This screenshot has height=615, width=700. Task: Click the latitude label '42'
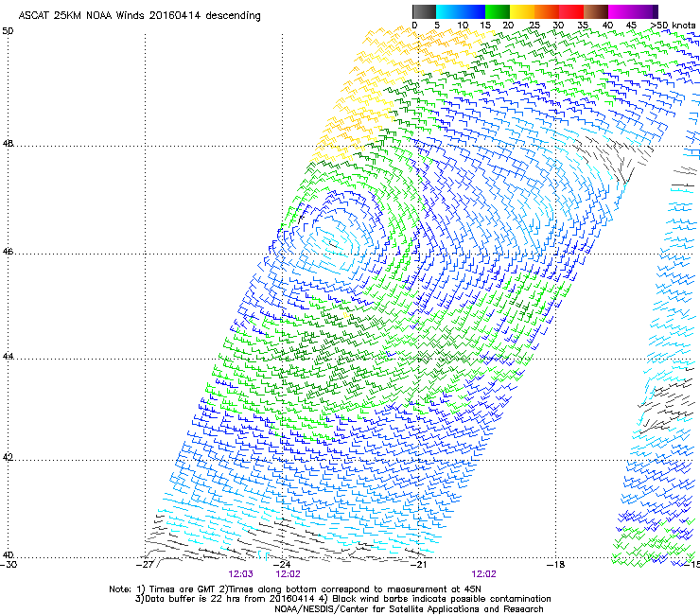(8, 457)
